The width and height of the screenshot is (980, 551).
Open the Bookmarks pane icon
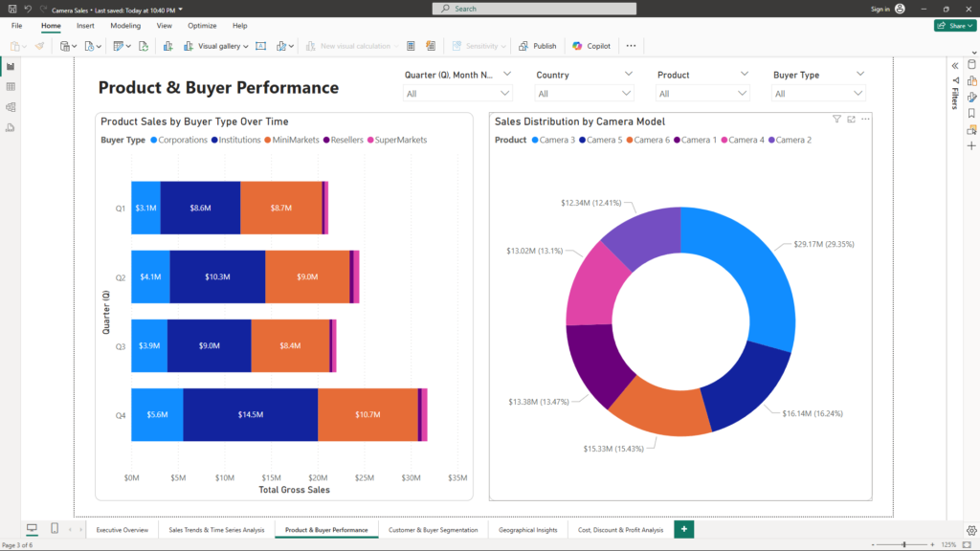point(971,113)
